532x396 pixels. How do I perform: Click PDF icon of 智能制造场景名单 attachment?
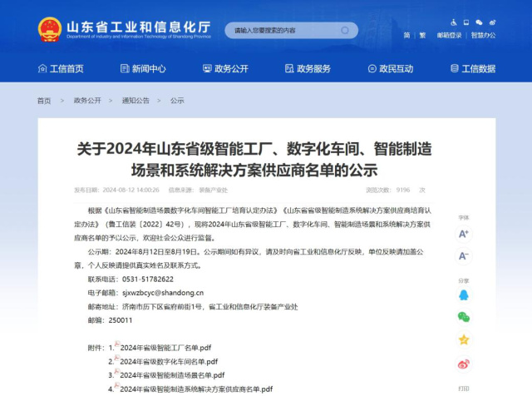tap(117, 372)
